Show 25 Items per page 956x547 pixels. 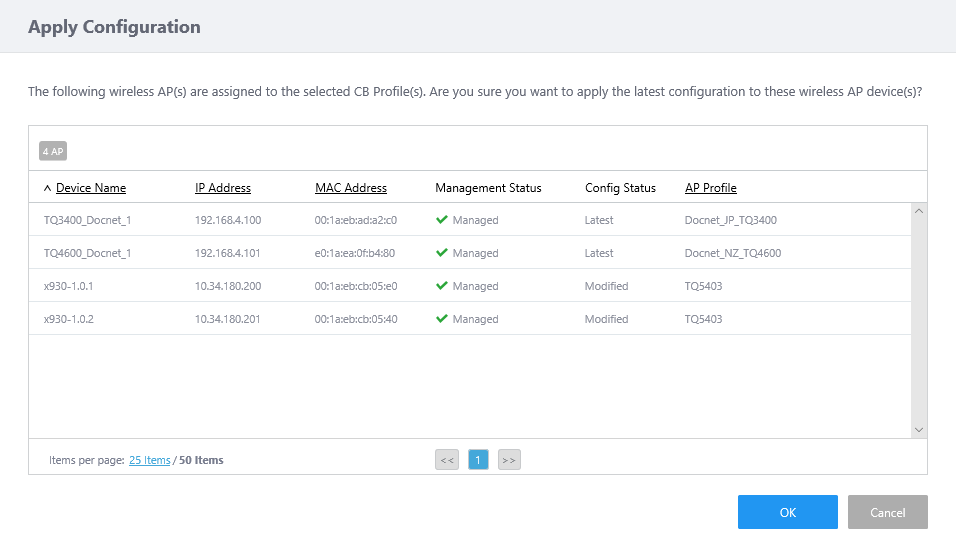(150, 461)
